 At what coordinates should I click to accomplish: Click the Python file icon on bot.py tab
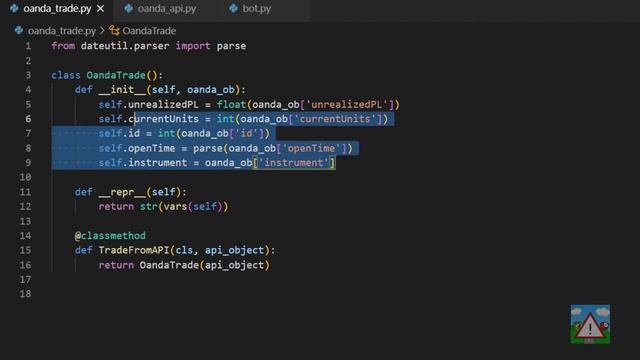click(x=233, y=8)
